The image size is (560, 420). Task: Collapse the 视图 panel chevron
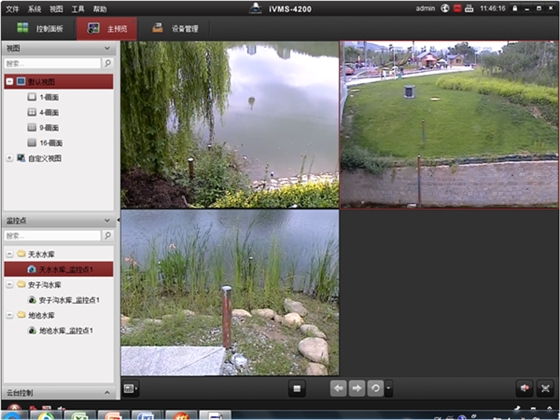[x=107, y=48]
